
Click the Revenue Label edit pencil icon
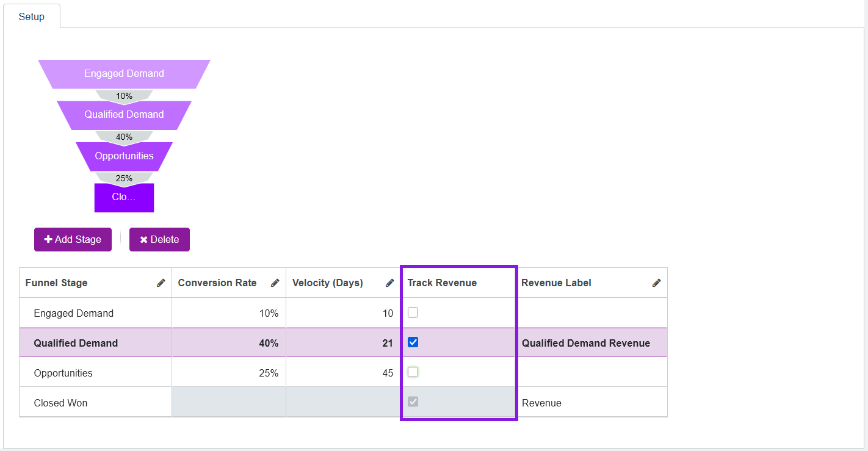click(656, 283)
